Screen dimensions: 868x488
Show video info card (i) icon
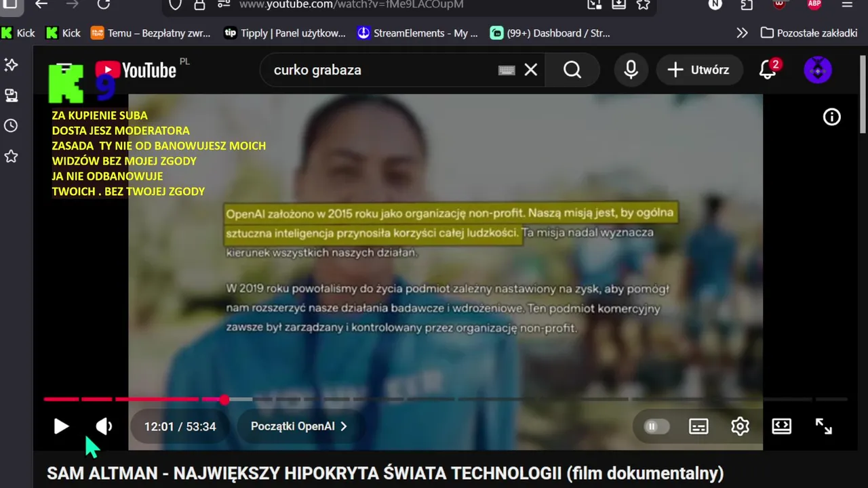click(x=832, y=117)
